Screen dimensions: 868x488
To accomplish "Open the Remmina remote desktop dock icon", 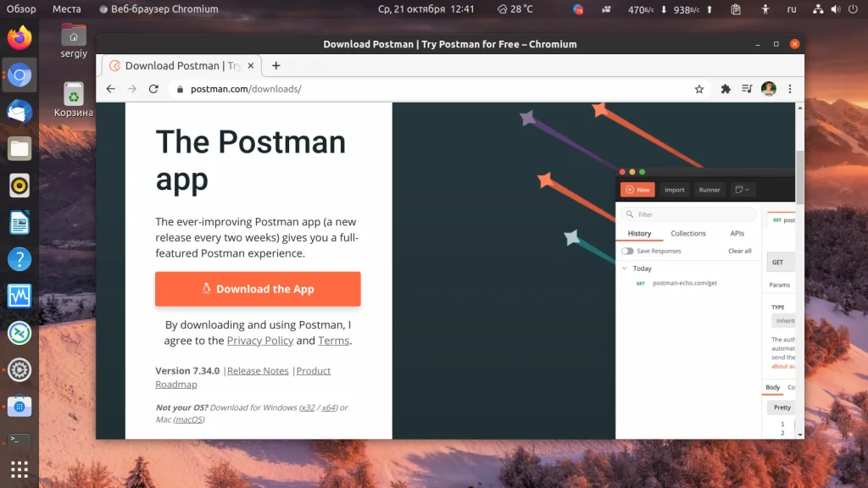I will [19, 333].
